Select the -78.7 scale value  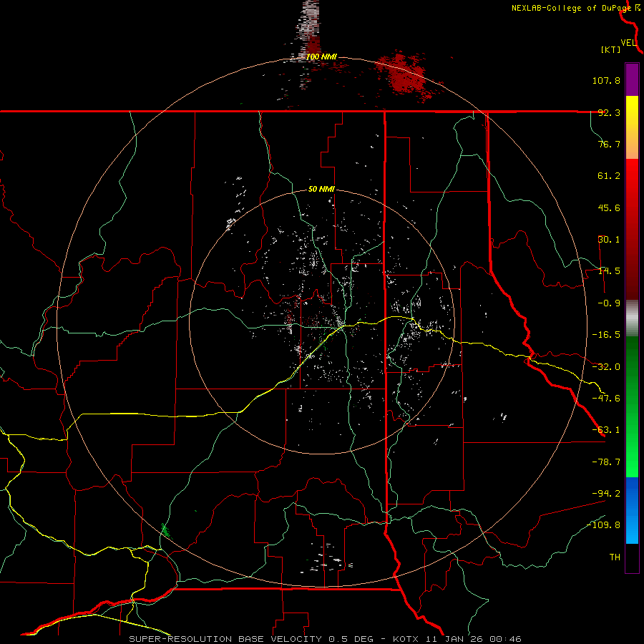[x=606, y=462]
